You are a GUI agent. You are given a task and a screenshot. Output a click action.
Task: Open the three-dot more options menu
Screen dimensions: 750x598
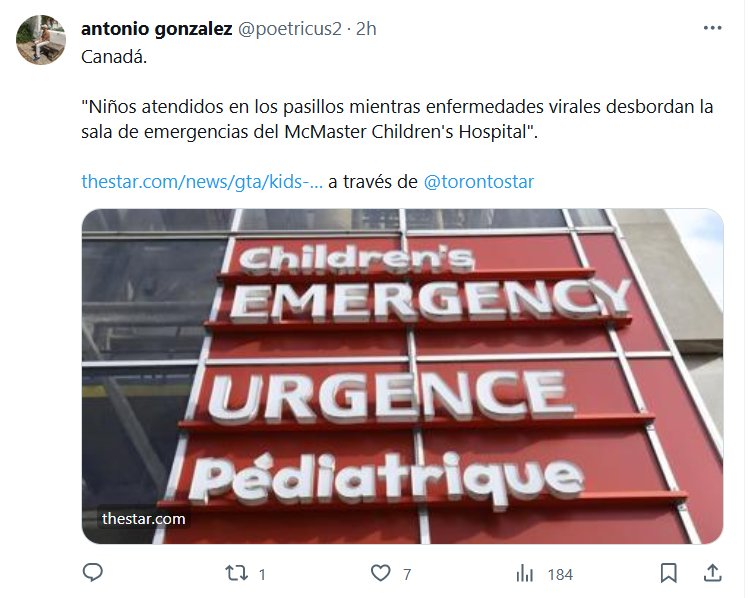(712, 28)
